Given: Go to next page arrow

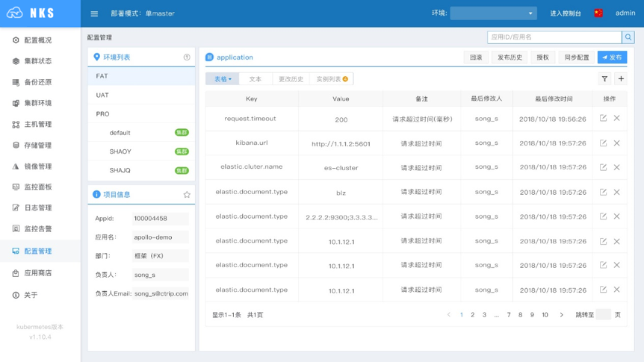Looking at the screenshot, I should (562, 315).
